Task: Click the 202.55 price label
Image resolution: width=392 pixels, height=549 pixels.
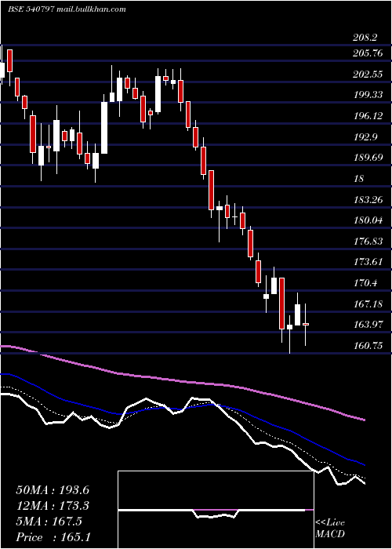Action: click(x=368, y=75)
